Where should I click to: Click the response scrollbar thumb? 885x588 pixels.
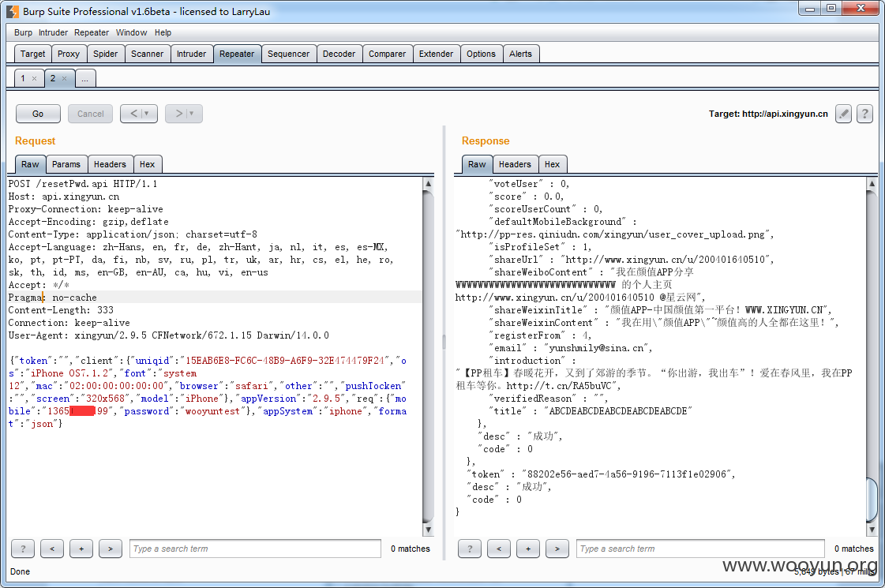click(872, 500)
